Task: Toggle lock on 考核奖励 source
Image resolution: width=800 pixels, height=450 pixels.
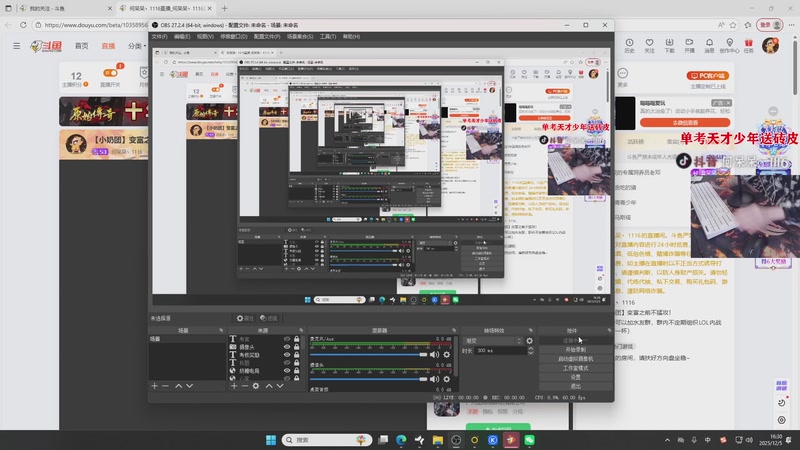Action: [296, 355]
